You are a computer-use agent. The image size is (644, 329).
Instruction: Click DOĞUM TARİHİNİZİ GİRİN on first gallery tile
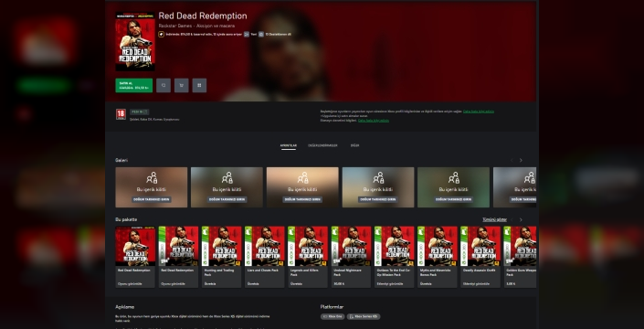click(152, 199)
